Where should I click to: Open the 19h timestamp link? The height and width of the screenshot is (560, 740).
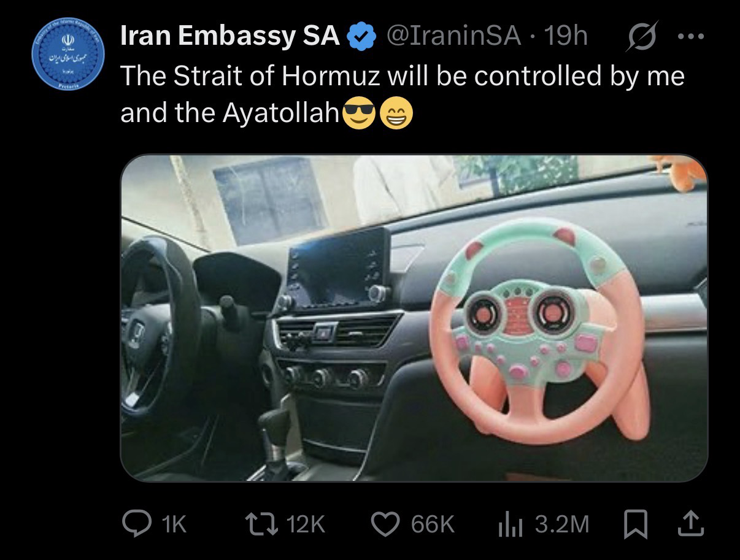point(566,37)
